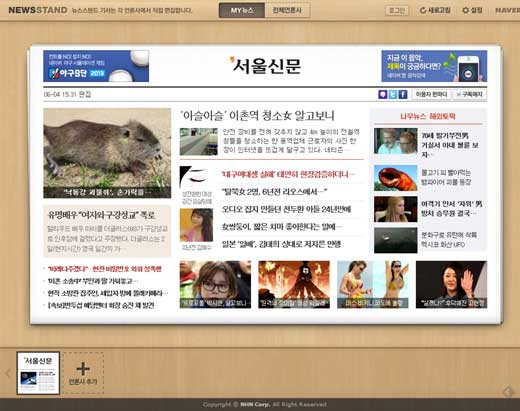Open photo of person wearing glasses

(215, 284)
